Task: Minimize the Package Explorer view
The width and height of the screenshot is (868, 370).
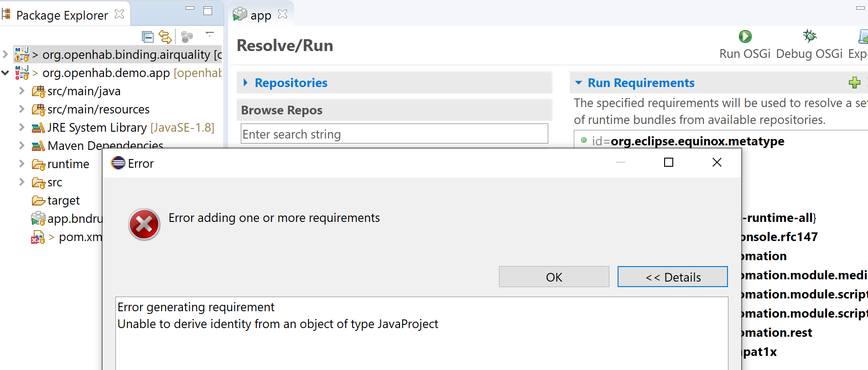Action: [190, 8]
